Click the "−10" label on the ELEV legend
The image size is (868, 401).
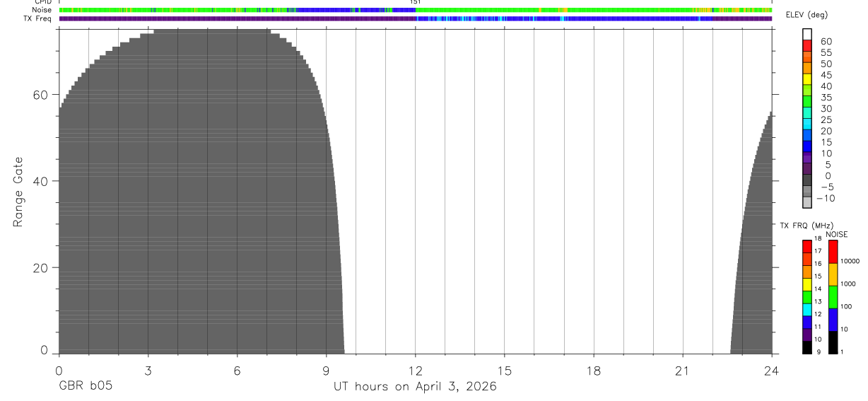click(826, 198)
